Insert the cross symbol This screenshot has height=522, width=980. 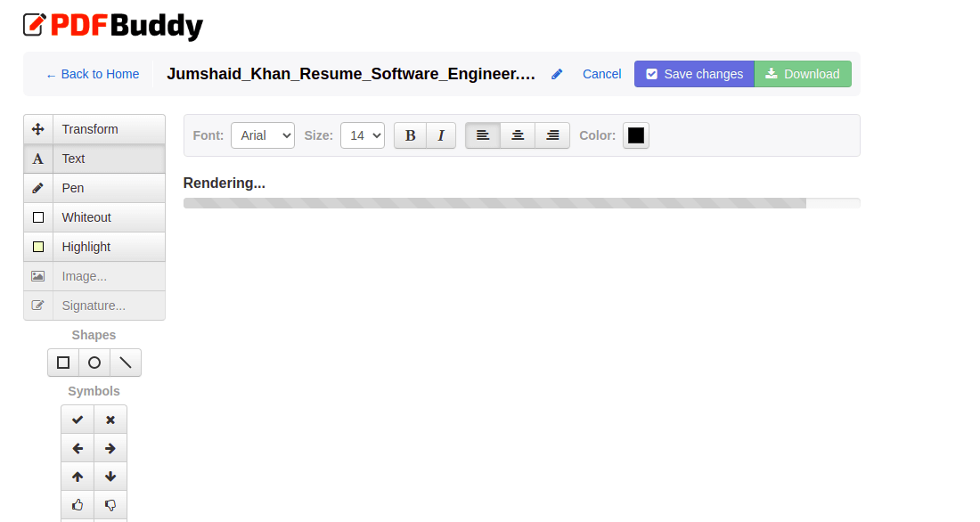[110, 420]
